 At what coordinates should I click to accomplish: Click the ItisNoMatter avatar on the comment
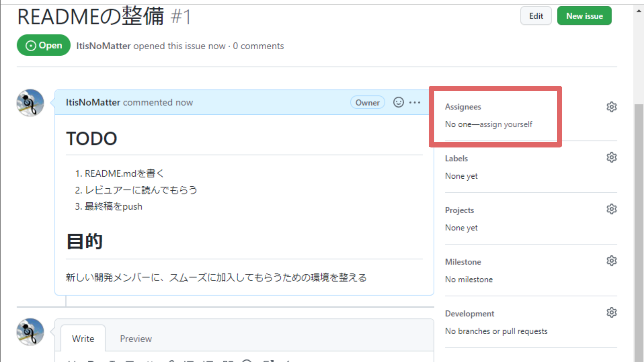(30, 103)
